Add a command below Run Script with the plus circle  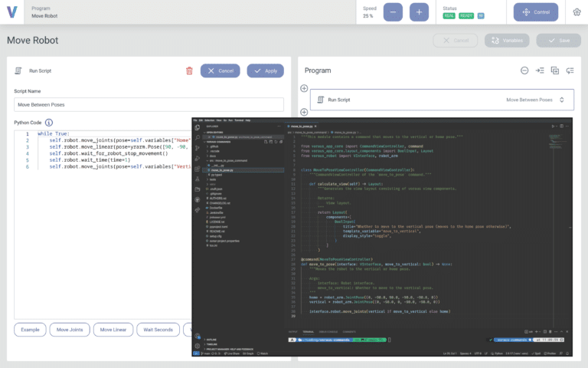[x=304, y=112]
